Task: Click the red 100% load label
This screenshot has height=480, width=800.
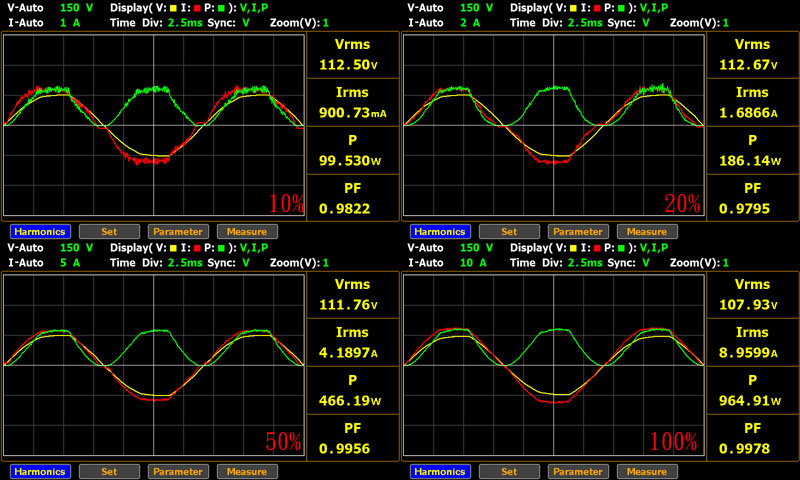Action: pos(673,441)
